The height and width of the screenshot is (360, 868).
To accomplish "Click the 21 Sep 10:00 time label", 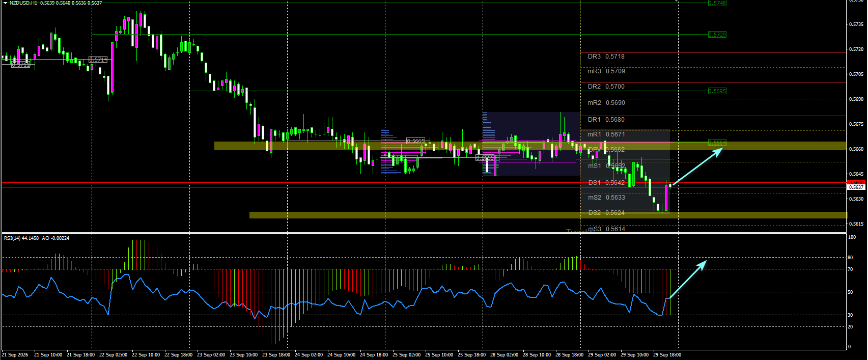I will pyautogui.click(x=48, y=355).
